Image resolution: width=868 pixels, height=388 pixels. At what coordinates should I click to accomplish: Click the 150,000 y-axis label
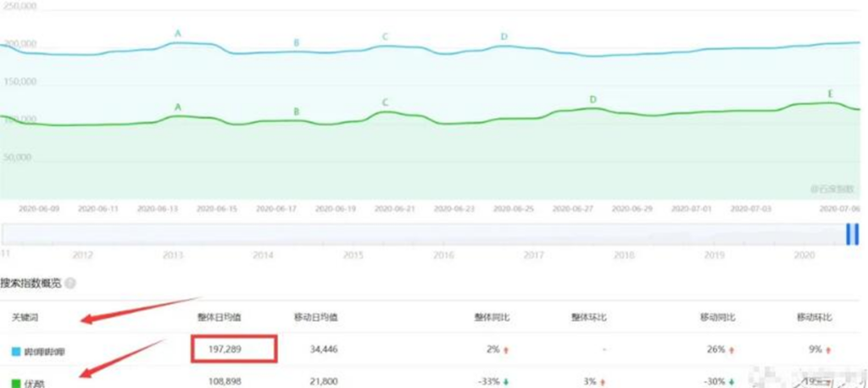20,82
